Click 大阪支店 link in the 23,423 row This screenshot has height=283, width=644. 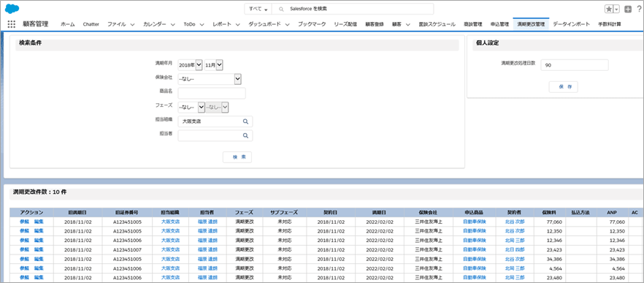pos(170,249)
